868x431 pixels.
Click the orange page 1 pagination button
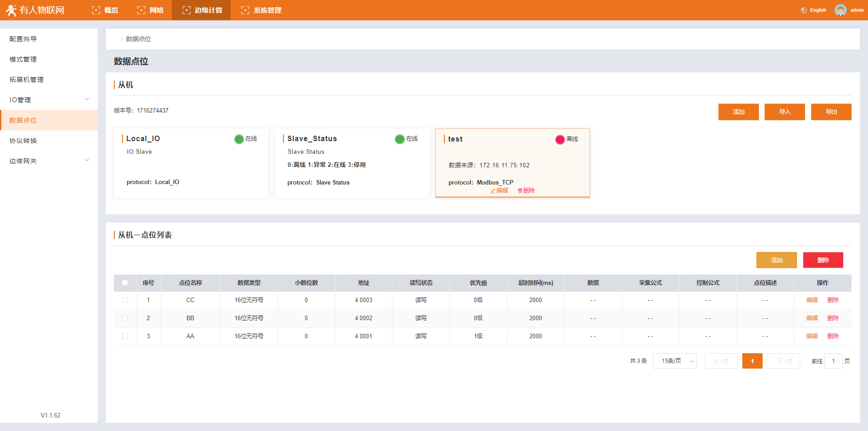[x=752, y=361]
